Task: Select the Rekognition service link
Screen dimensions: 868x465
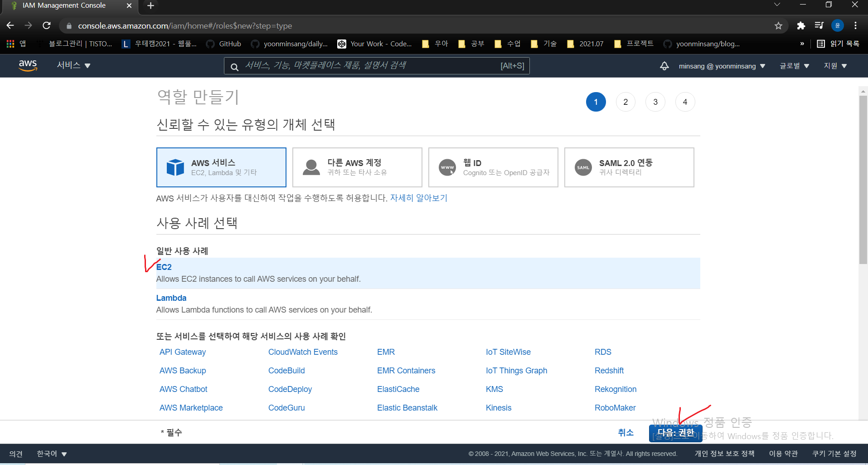Action: point(616,389)
